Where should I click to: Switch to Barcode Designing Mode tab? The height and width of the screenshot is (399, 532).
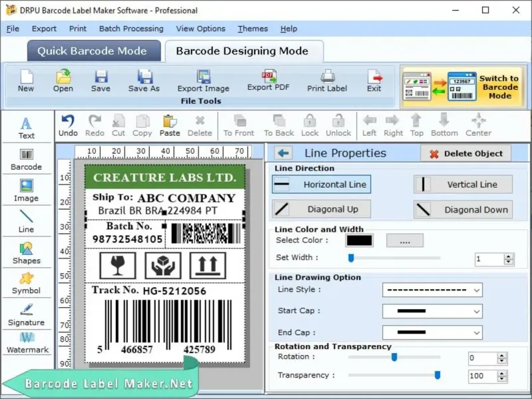244,51
